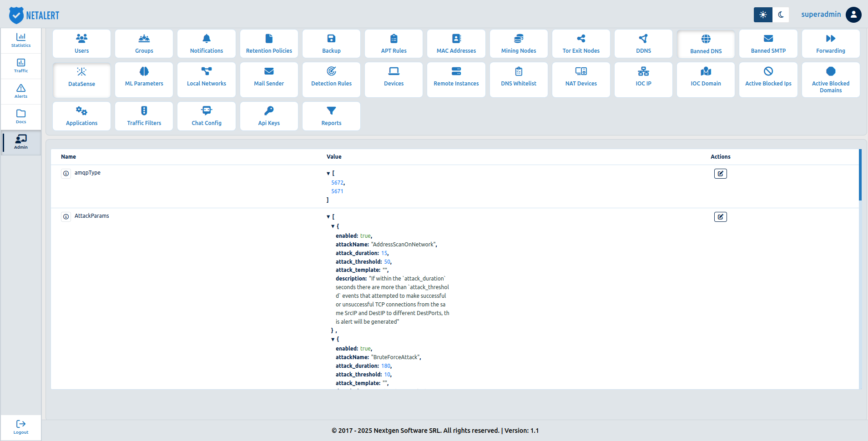Click attack_duration value 180
868x441 pixels.
point(386,366)
